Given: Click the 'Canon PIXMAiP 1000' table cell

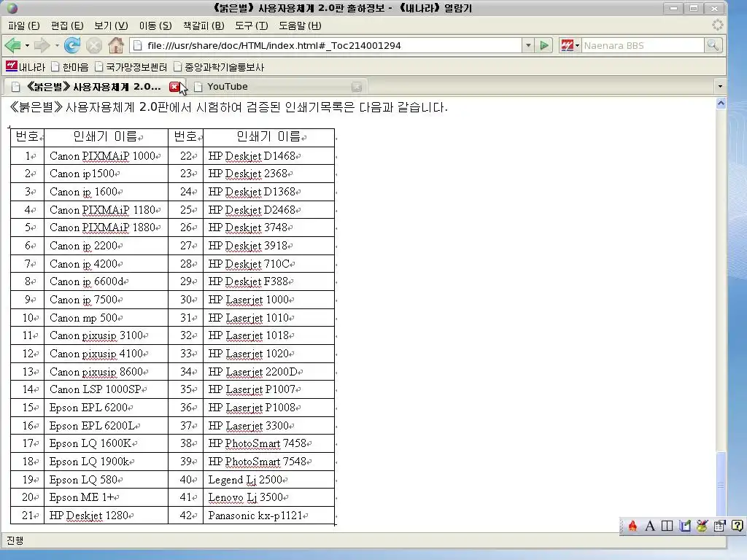Looking at the screenshot, I should tap(106, 156).
